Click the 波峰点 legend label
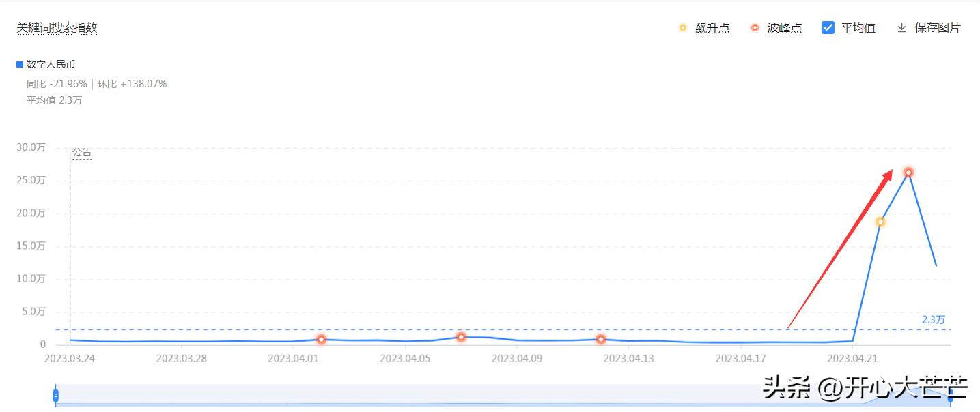 pos(784,28)
